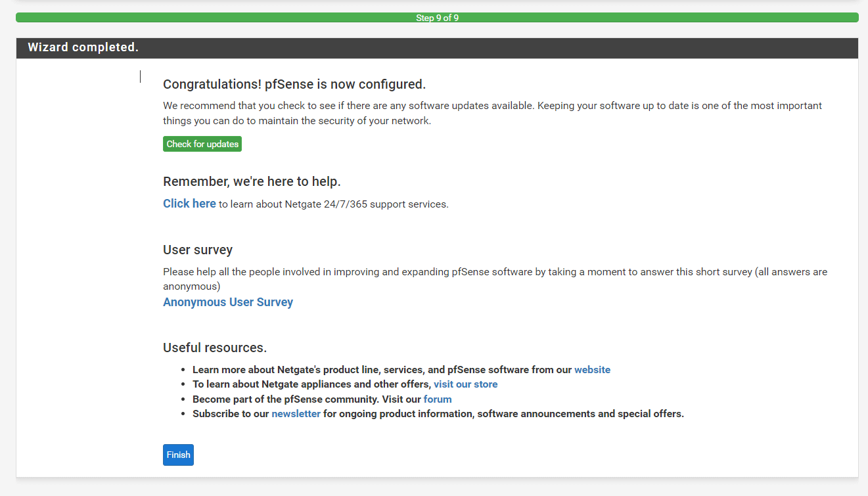Open the Click here support link
Screen dimensions: 868x496
click(x=189, y=204)
